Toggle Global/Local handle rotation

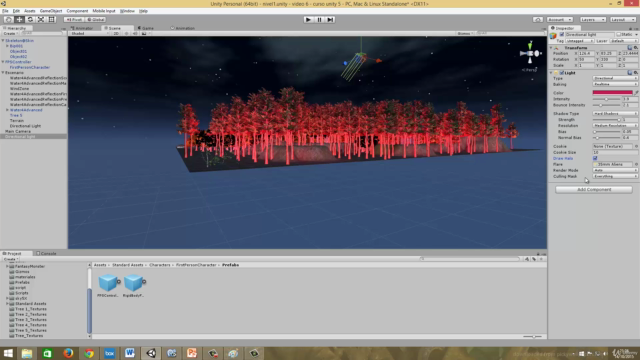click(x=96, y=20)
